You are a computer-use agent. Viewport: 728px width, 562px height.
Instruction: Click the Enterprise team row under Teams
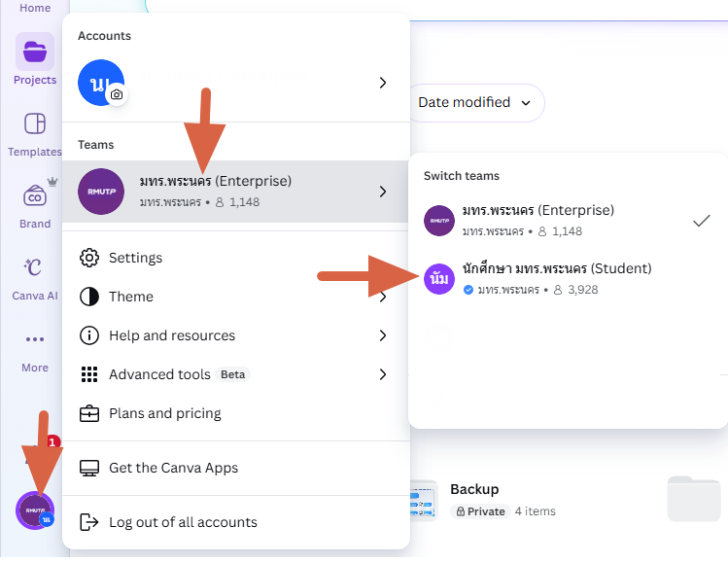click(233, 192)
